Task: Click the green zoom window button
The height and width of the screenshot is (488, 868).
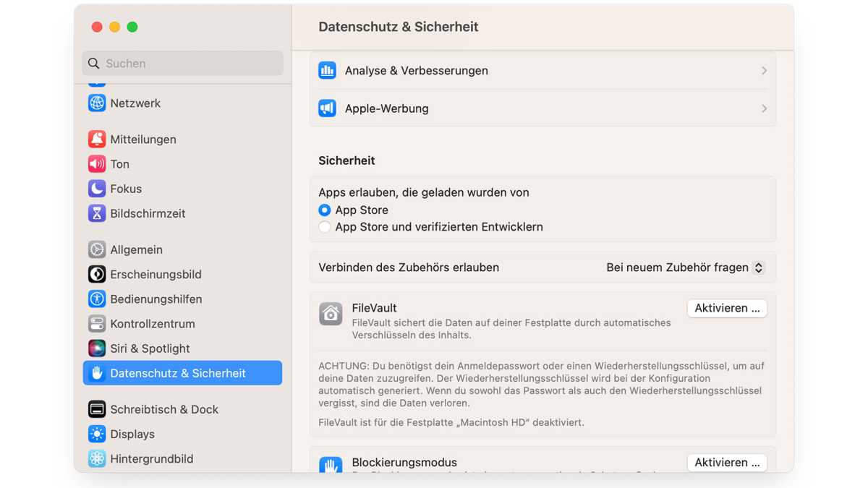Action: tap(132, 27)
